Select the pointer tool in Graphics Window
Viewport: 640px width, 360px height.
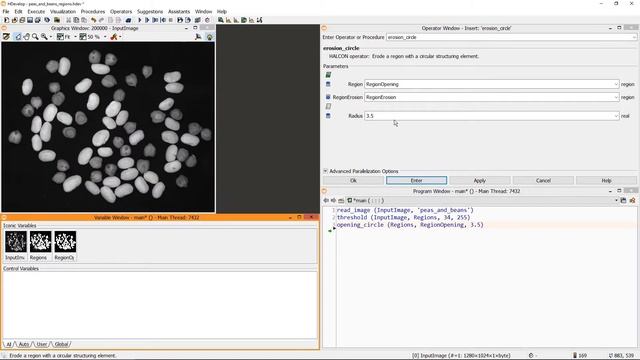18,37
